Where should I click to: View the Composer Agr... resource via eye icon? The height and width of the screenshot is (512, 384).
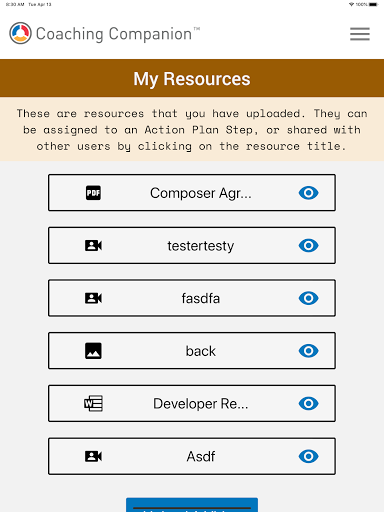click(309, 193)
